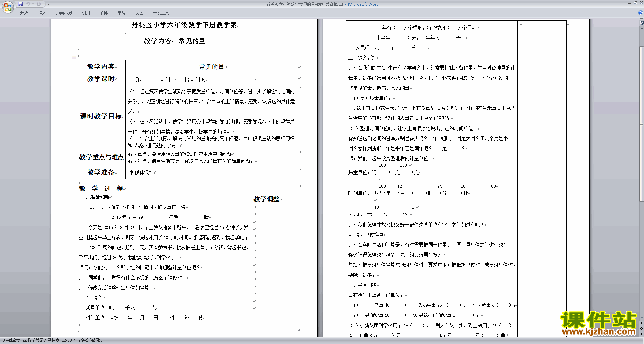This screenshot has width=644, height=344.
Task: Go to the 开发工具 ribbon tab
Action: (x=161, y=13)
